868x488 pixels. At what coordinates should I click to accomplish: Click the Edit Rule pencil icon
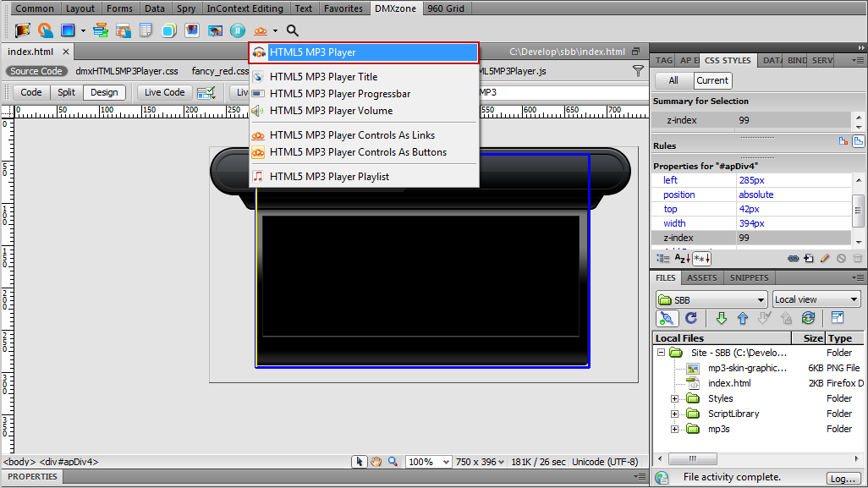click(x=825, y=259)
